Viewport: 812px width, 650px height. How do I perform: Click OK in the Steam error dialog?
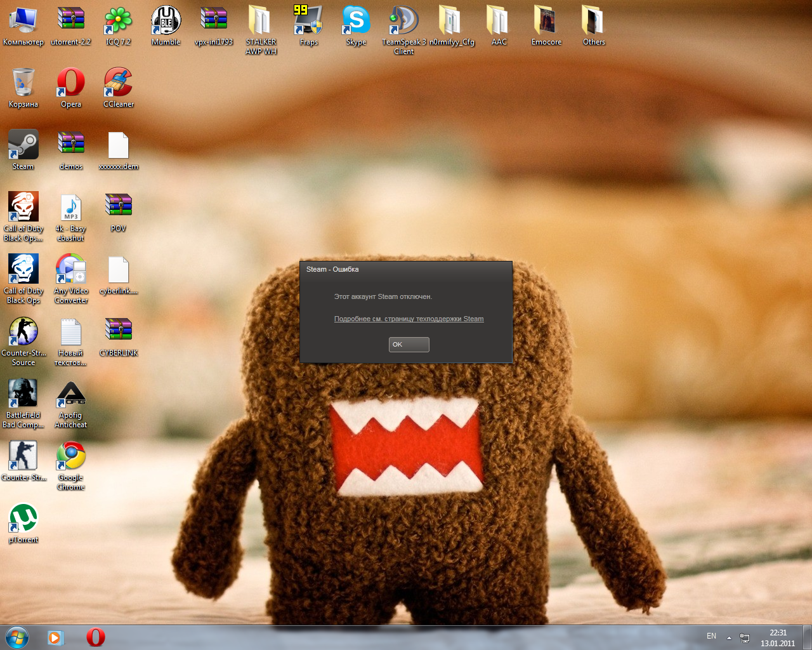click(409, 344)
